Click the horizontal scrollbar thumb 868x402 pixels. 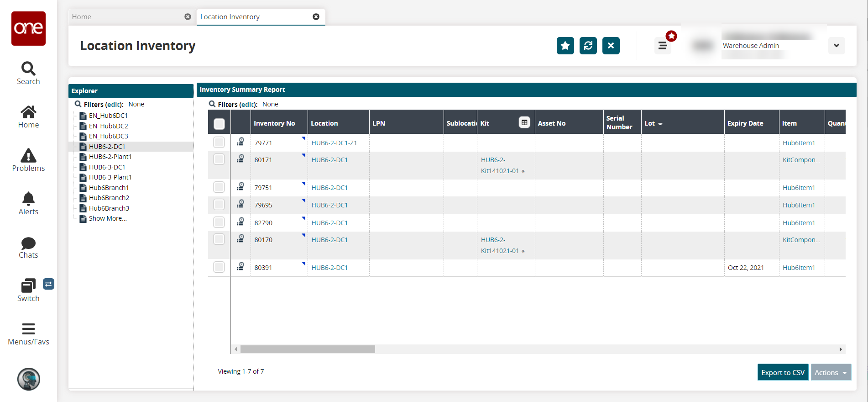pyautogui.click(x=308, y=349)
